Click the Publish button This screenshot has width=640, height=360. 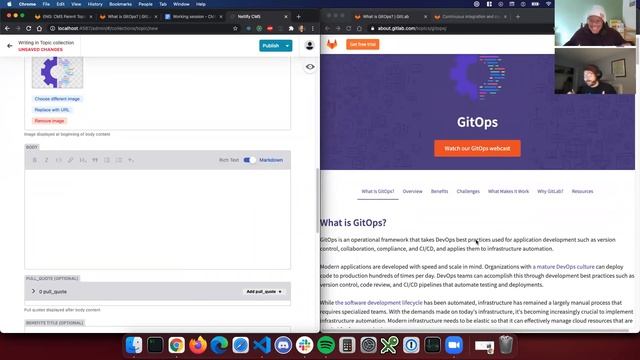coord(271,46)
